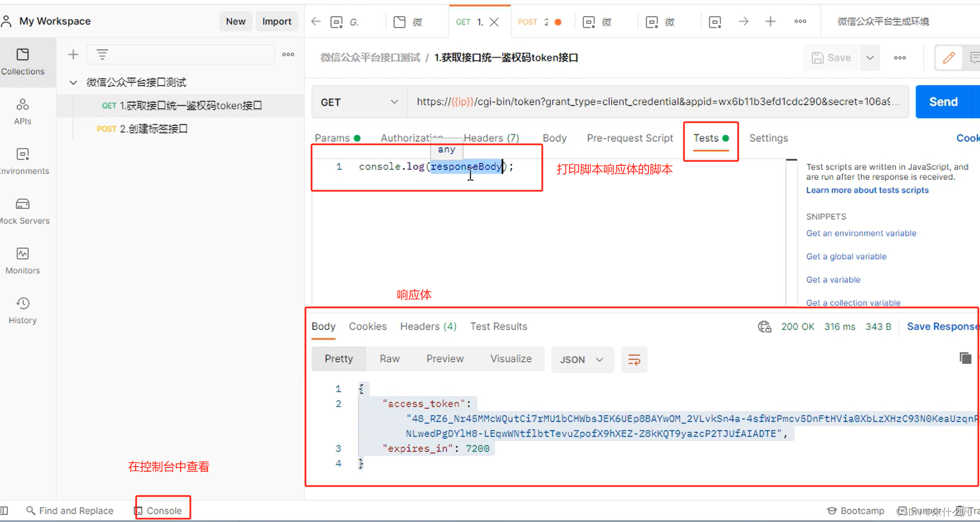The image size is (980, 522).
Task: Open Find and Replace from the status bar
Action: [x=70, y=510]
